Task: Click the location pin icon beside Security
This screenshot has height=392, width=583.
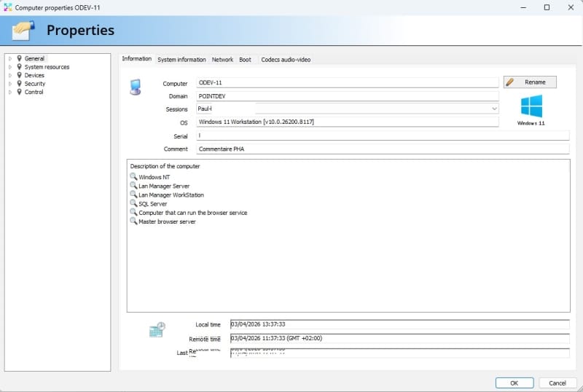Action: point(20,84)
